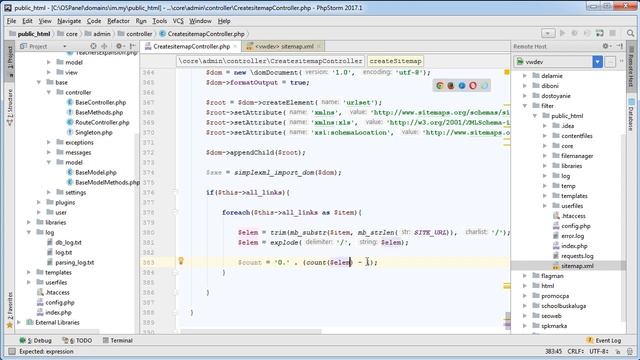
Task: Collapse the filter folder in Remote Host
Action: point(525,106)
